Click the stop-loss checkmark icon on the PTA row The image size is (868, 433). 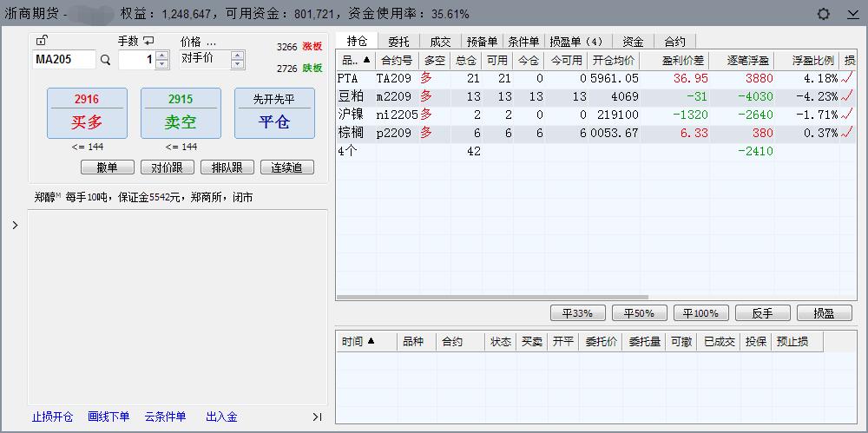847,78
